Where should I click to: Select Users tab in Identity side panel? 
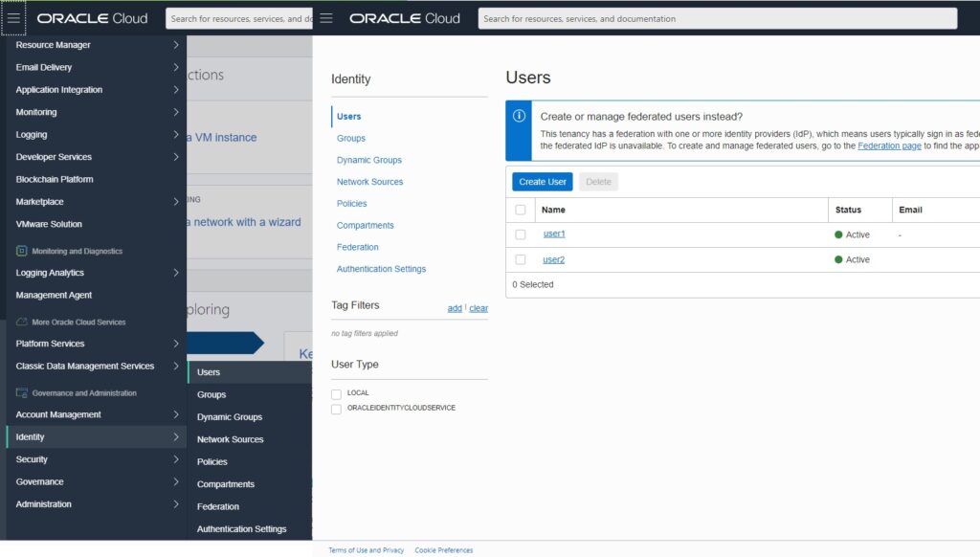[x=348, y=116]
